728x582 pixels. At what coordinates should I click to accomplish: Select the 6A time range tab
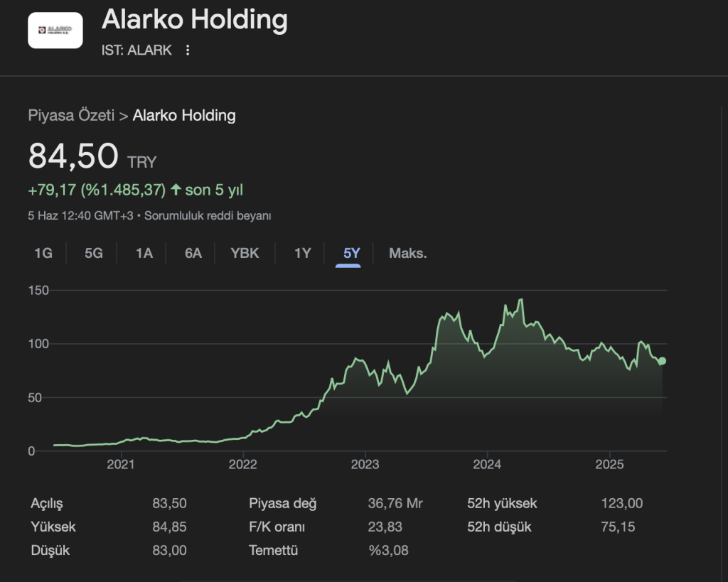pos(193,253)
